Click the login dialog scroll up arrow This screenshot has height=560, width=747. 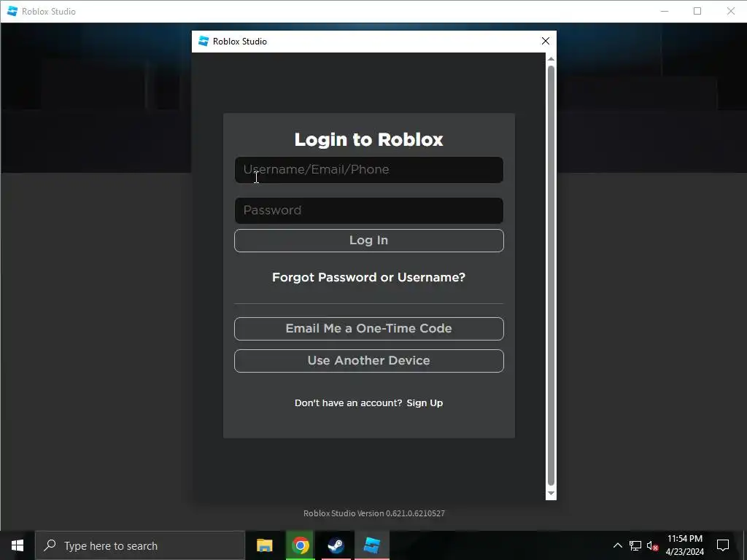pyautogui.click(x=551, y=59)
